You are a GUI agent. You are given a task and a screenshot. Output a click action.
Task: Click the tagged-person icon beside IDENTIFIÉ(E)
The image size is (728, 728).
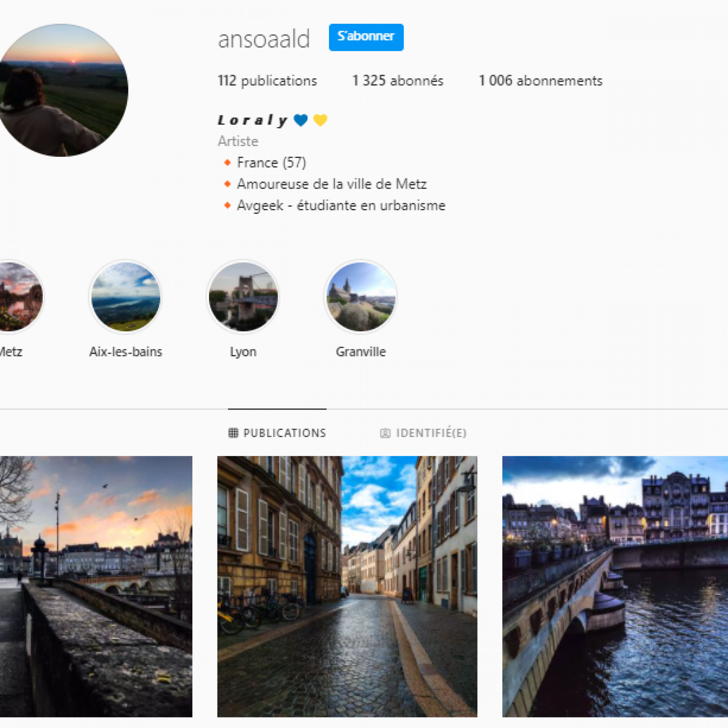click(x=385, y=433)
